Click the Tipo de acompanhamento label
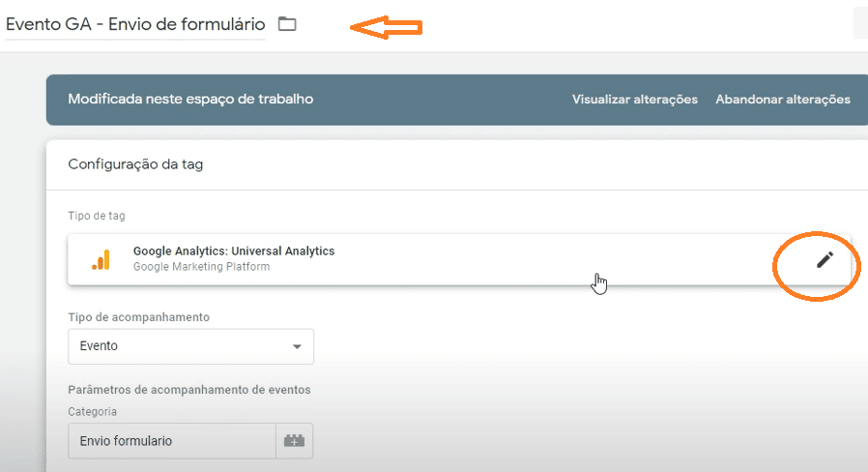868x472 pixels. pos(139,317)
